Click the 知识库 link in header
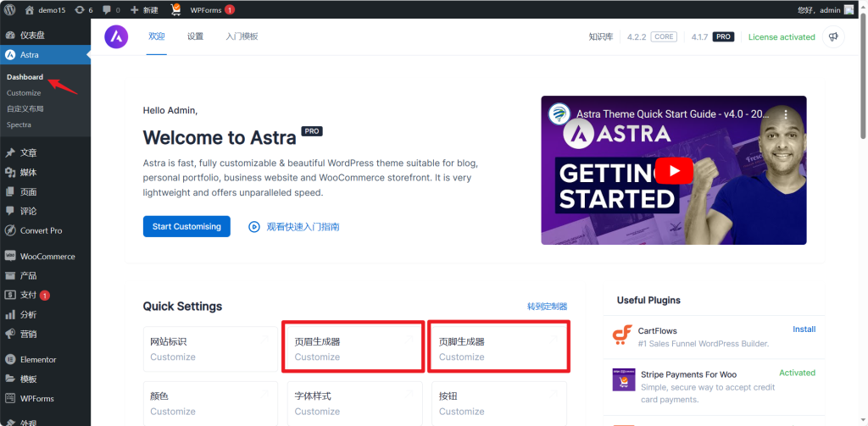 coord(600,37)
